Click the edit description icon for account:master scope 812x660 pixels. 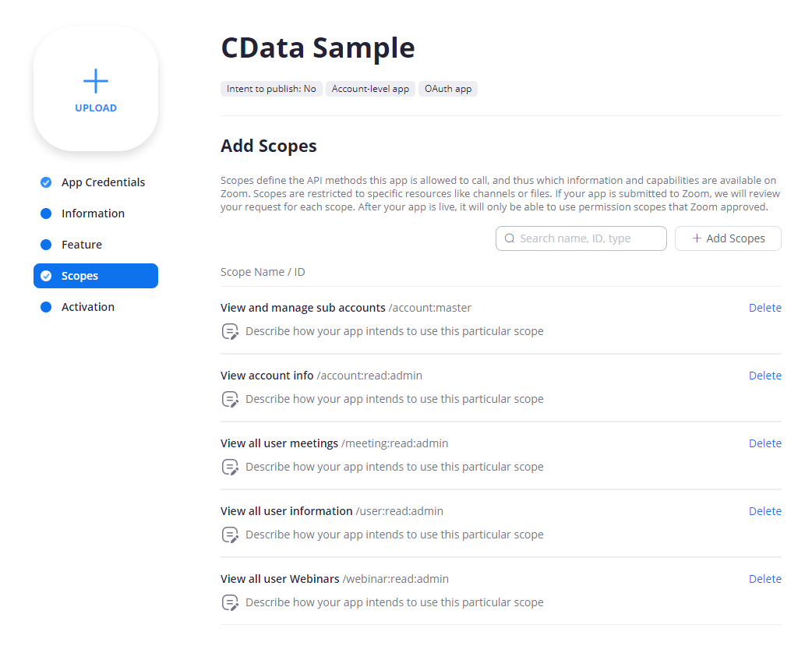click(x=230, y=331)
